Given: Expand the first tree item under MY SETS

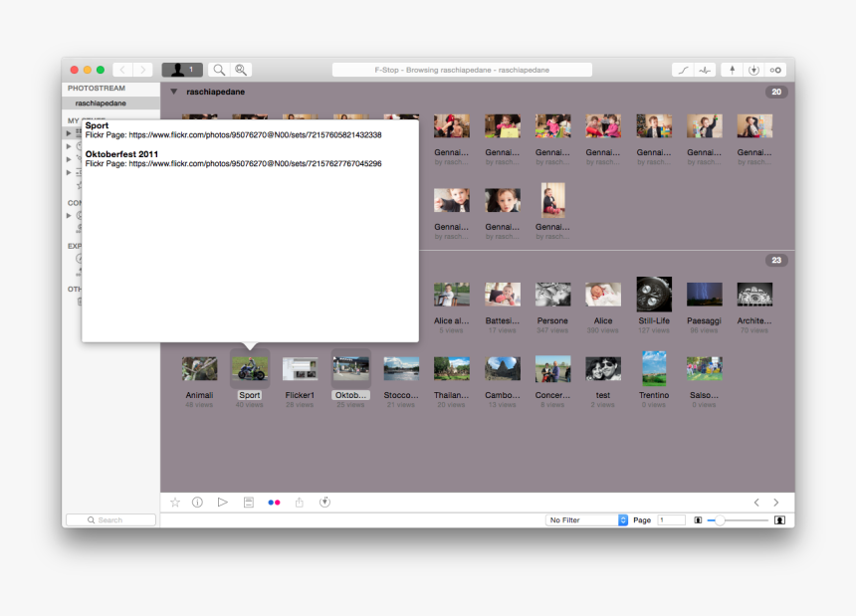Looking at the screenshot, I should [x=71, y=132].
